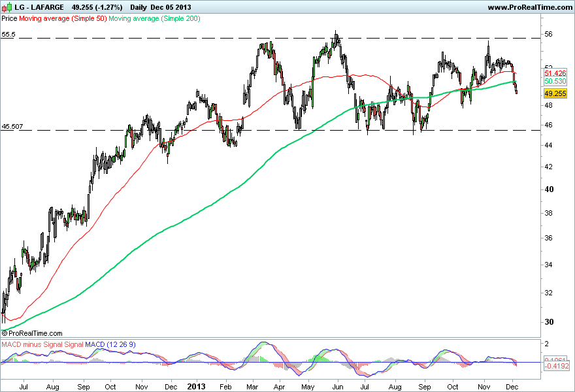The image size is (575, 392).
Task: Click the candlestick chart icon beside LG - LAFARGE
Action: tap(7, 7)
